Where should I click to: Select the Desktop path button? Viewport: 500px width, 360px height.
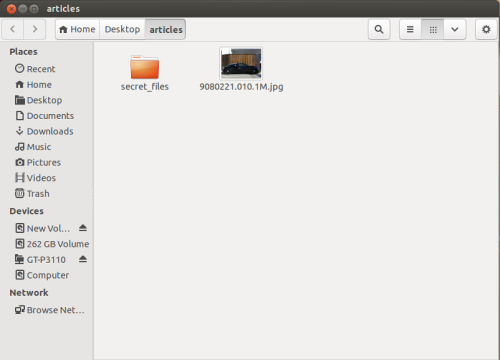[122, 29]
